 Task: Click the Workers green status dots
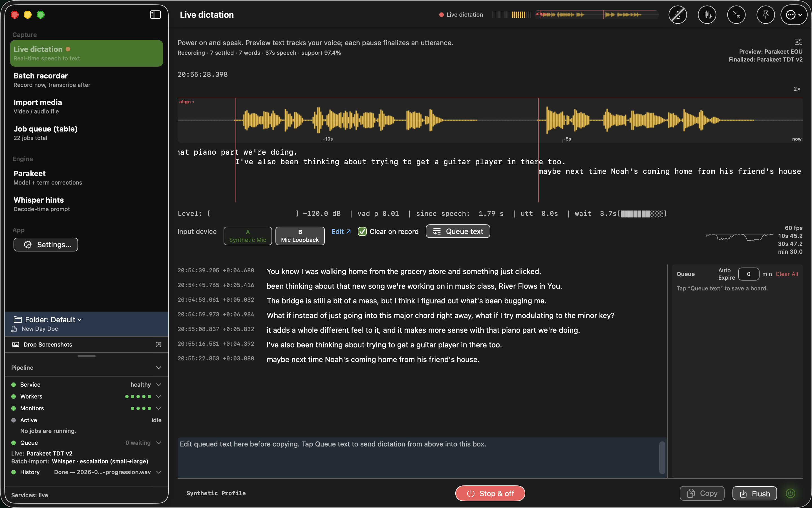[x=138, y=397]
